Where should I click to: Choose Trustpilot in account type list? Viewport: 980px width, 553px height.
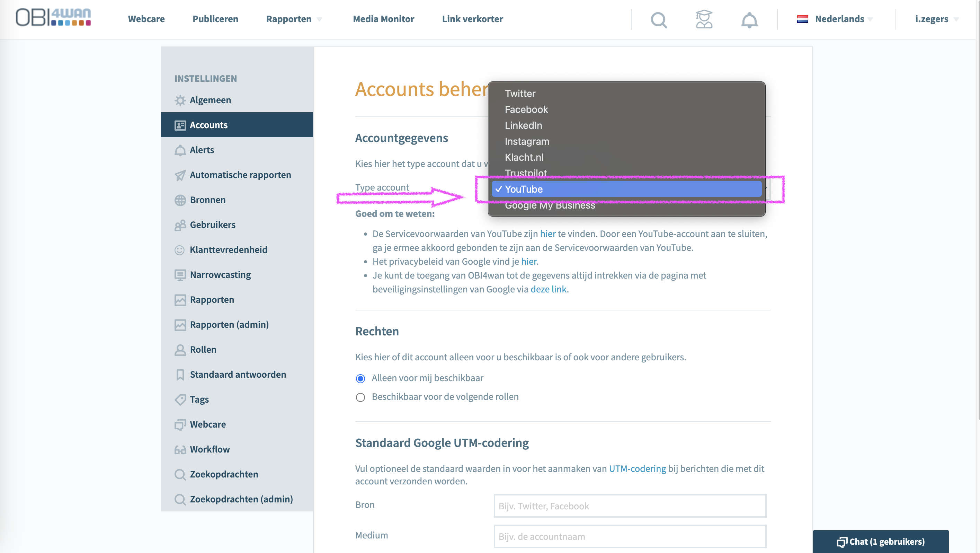tap(626, 173)
